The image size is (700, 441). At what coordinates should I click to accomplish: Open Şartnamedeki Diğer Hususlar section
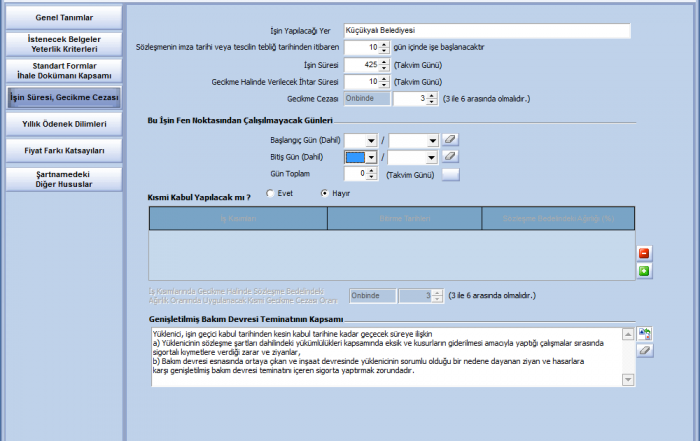(63, 178)
